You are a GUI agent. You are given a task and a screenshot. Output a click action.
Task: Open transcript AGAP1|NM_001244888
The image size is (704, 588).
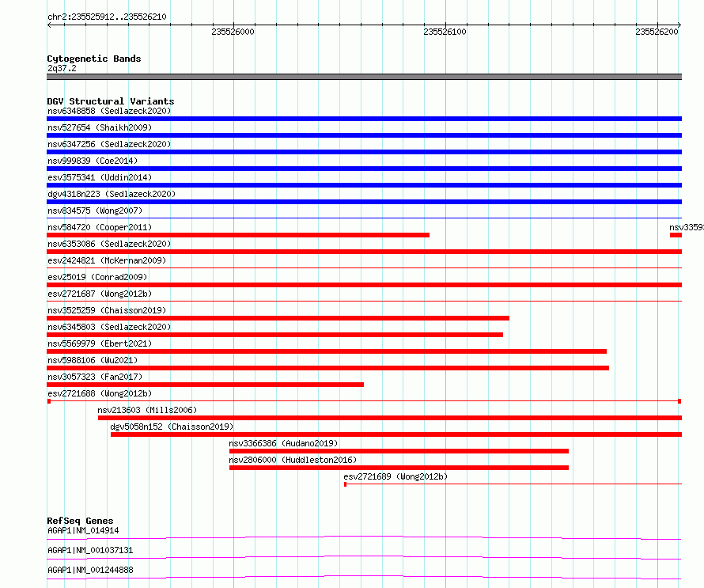pyautogui.click(x=90, y=570)
